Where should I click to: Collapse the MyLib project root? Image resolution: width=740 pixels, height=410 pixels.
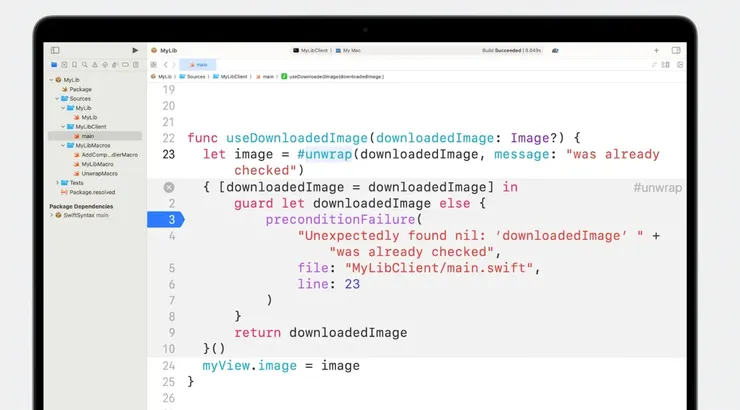pos(51,80)
